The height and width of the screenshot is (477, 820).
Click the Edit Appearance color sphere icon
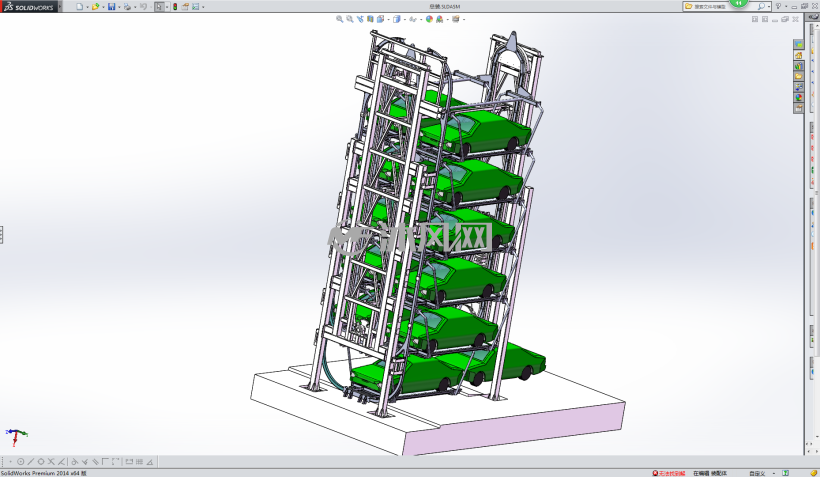click(429, 19)
